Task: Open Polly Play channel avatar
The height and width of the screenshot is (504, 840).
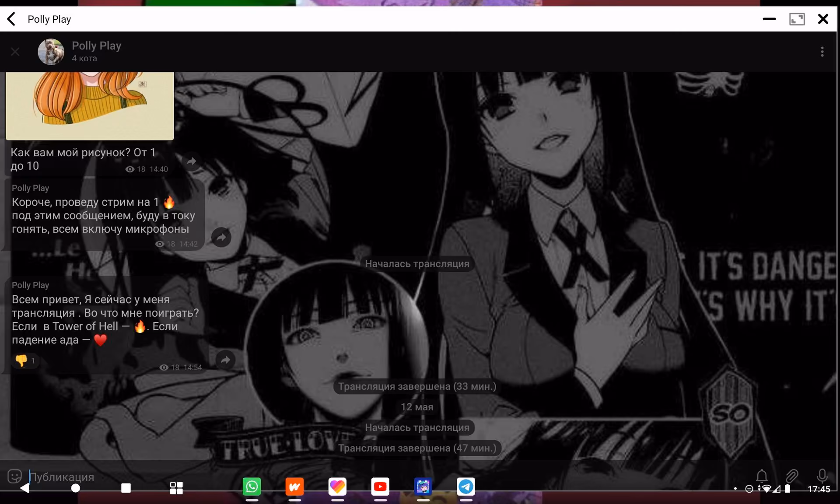Action: point(51,52)
